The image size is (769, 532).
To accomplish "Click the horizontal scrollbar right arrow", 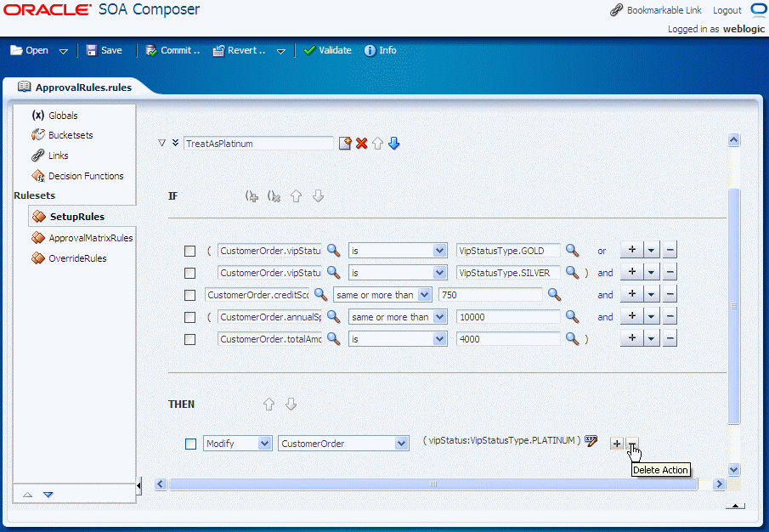I will [x=719, y=484].
